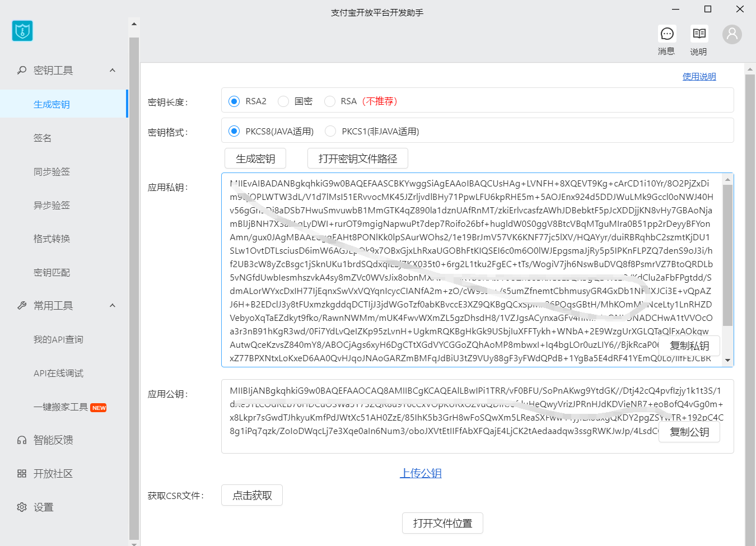
Task: Open the 消息 messages icon
Action: pyautogui.click(x=667, y=34)
